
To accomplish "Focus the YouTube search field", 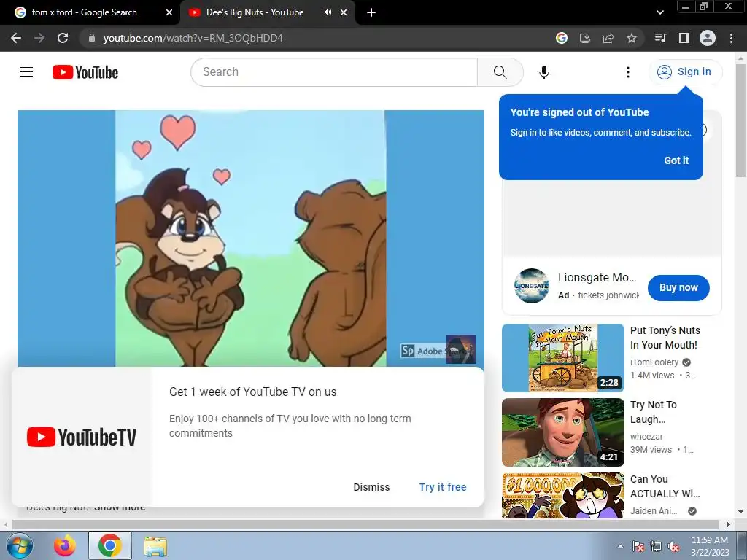I will (x=334, y=72).
